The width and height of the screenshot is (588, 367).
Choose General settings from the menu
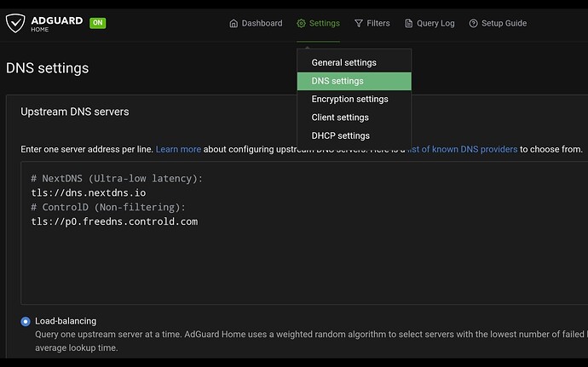click(x=343, y=63)
